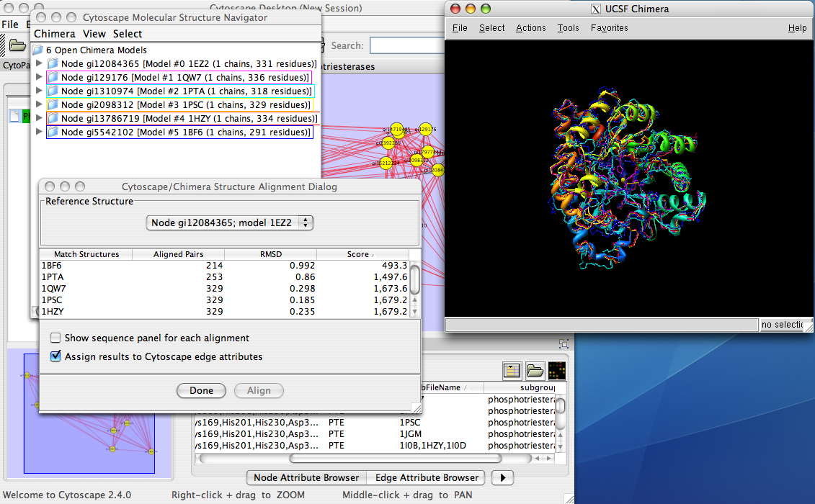Image resolution: width=815 pixels, height=504 pixels.
Task: Sort alignment table by Aligned Pairs column
Action: tap(178, 254)
